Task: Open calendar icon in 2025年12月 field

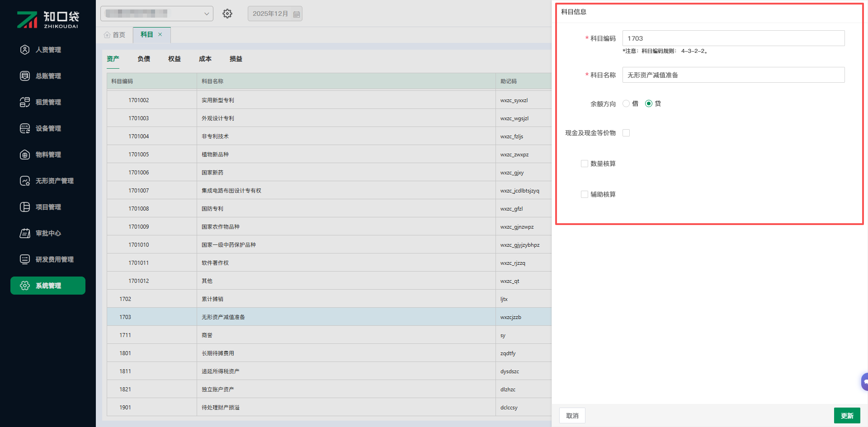Action: click(297, 14)
